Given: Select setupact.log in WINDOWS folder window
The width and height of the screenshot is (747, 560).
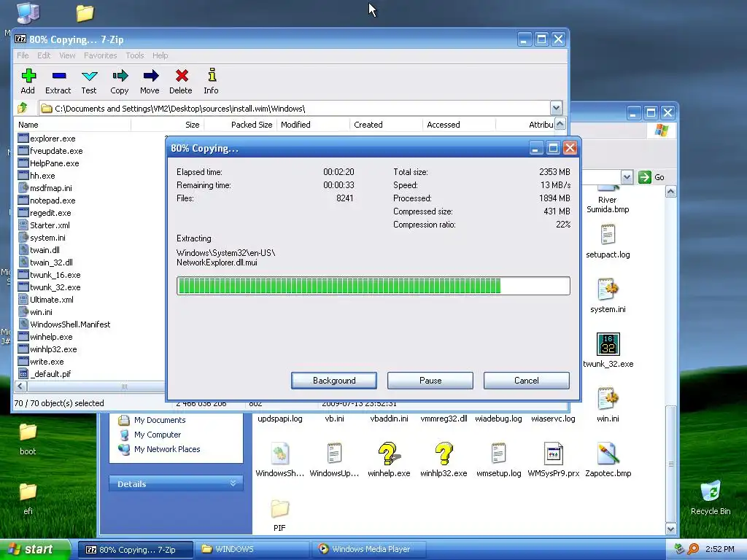Looking at the screenshot, I should coord(608,242).
